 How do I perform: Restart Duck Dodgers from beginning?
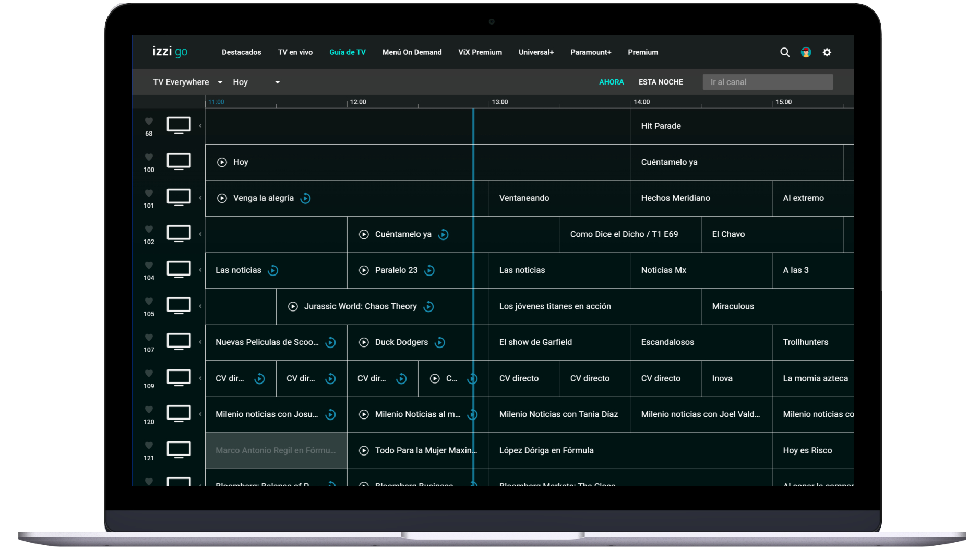(440, 342)
